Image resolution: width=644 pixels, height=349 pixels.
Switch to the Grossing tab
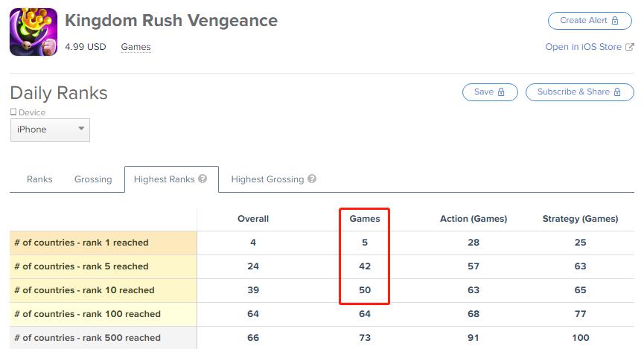93,179
